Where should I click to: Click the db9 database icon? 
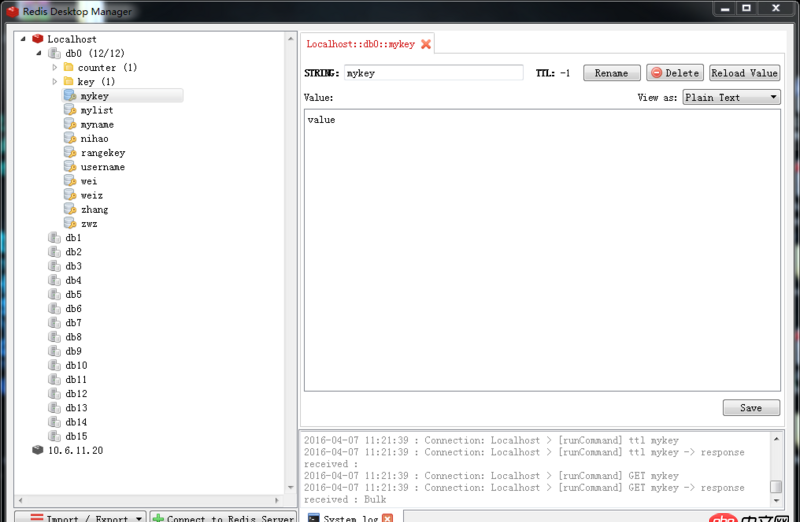point(54,351)
